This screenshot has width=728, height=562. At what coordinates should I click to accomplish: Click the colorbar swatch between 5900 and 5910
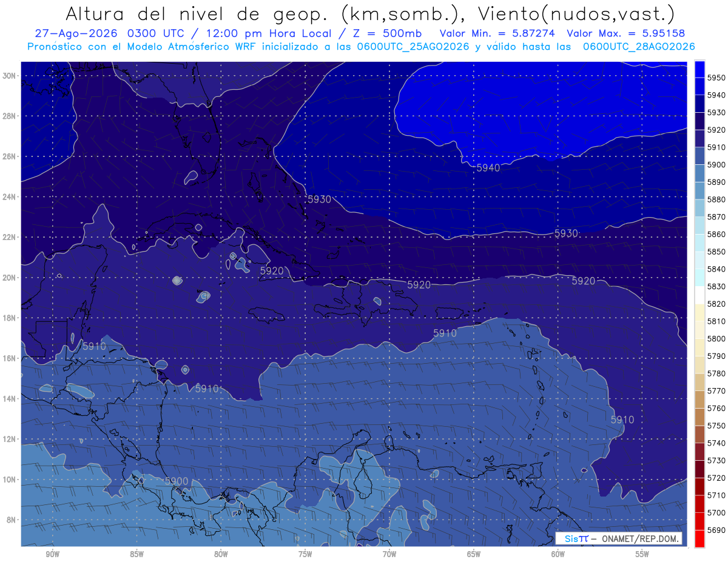(699, 156)
